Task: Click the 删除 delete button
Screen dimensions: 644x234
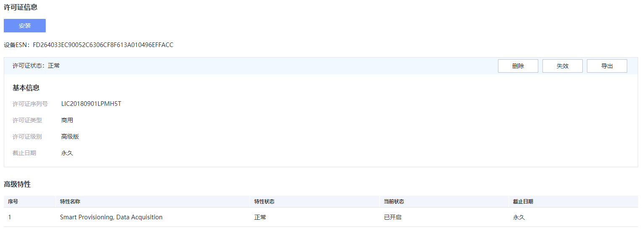Action: click(x=518, y=66)
